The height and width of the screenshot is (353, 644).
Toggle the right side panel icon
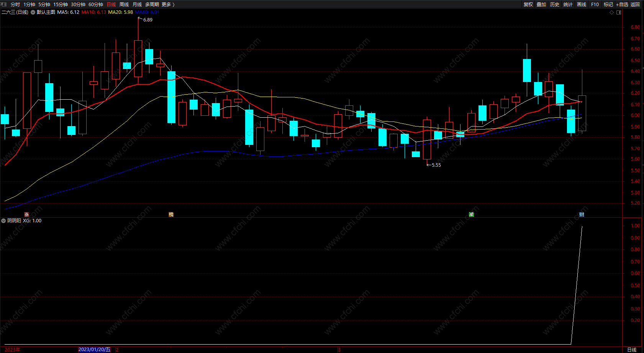[x=619, y=12]
